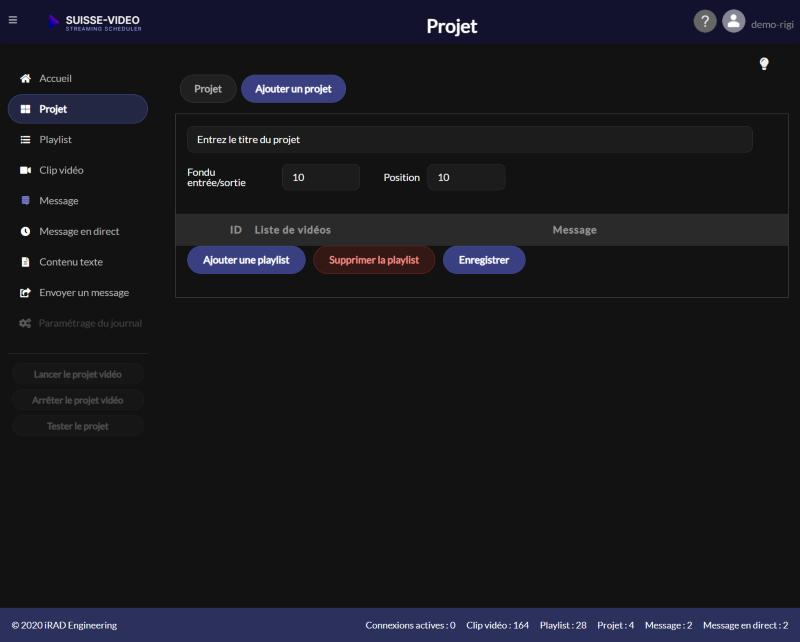Click the Message note icon
This screenshot has height=642, width=800.
[x=25, y=201]
